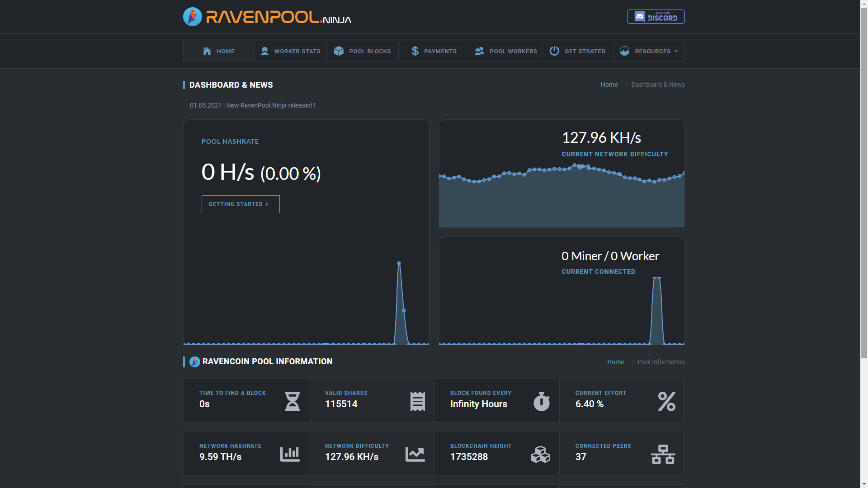Click the stopwatch icon in Block Found Every

pos(541,401)
